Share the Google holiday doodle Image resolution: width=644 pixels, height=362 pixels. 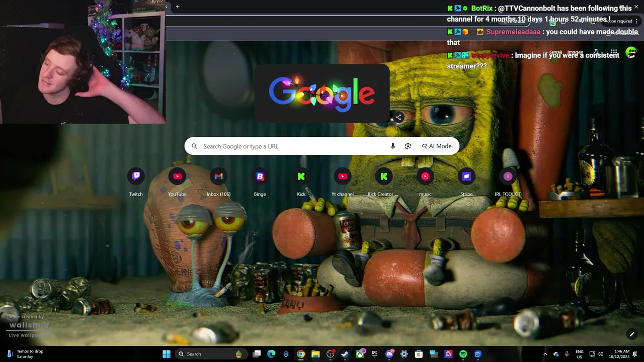click(x=398, y=117)
